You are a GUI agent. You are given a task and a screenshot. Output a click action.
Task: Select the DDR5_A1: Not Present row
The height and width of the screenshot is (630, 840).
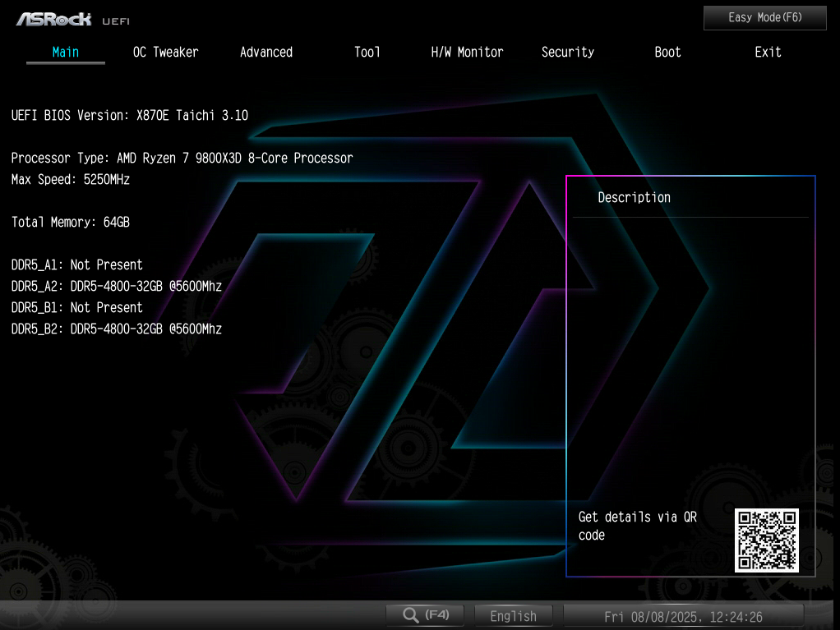pos(77,265)
